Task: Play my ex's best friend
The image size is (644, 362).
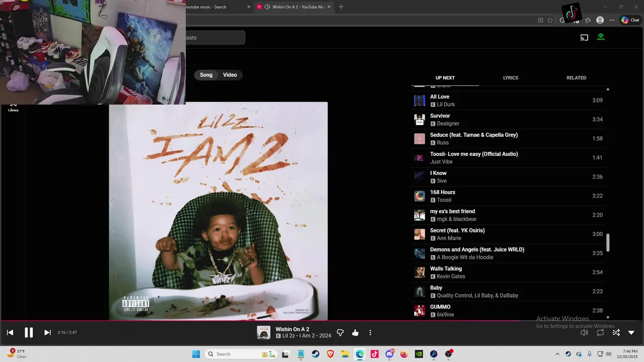Action: 508,215
